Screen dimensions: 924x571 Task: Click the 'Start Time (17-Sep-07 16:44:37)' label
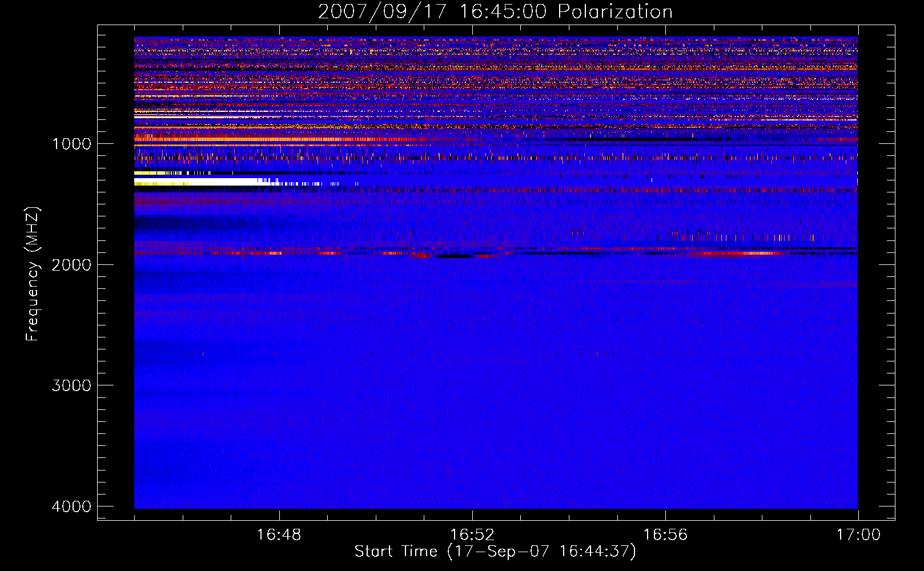[x=495, y=552]
